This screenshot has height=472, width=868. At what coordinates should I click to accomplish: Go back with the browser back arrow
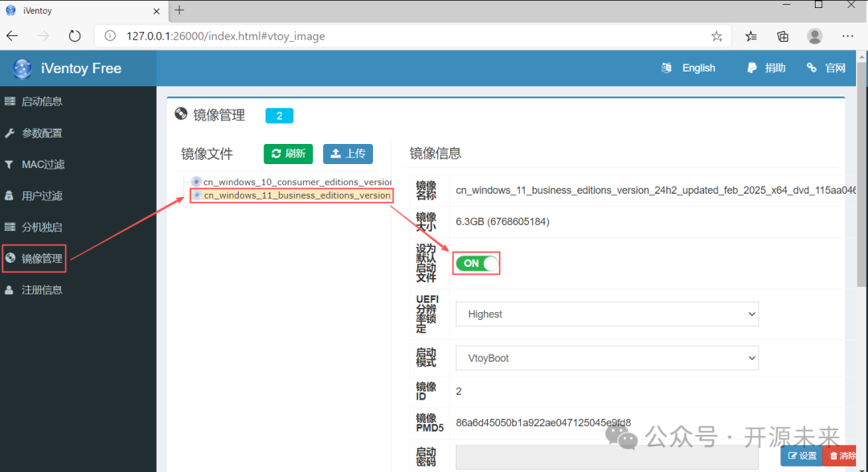(12, 36)
